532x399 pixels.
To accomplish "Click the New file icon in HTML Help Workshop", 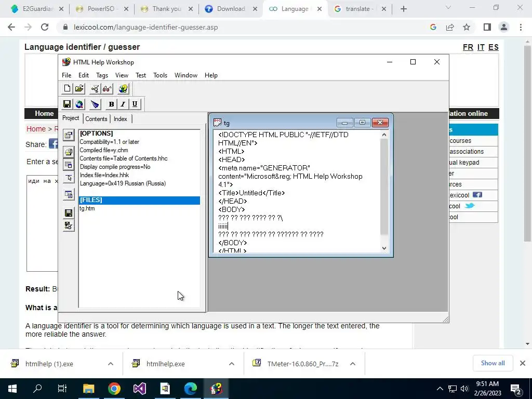I will tap(67, 88).
